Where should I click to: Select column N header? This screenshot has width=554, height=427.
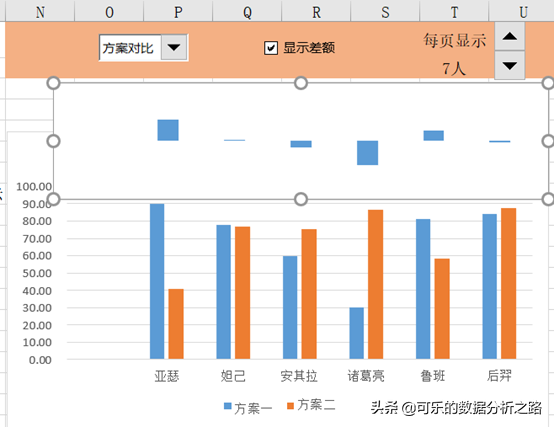pyautogui.click(x=40, y=12)
